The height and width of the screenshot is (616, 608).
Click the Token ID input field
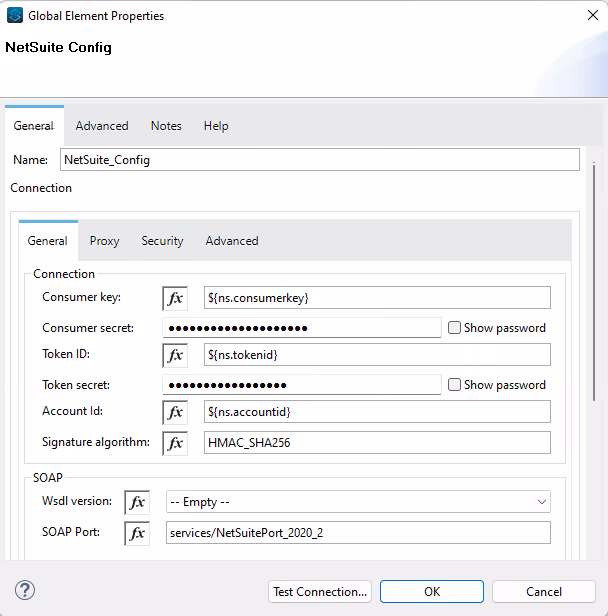tap(377, 355)
